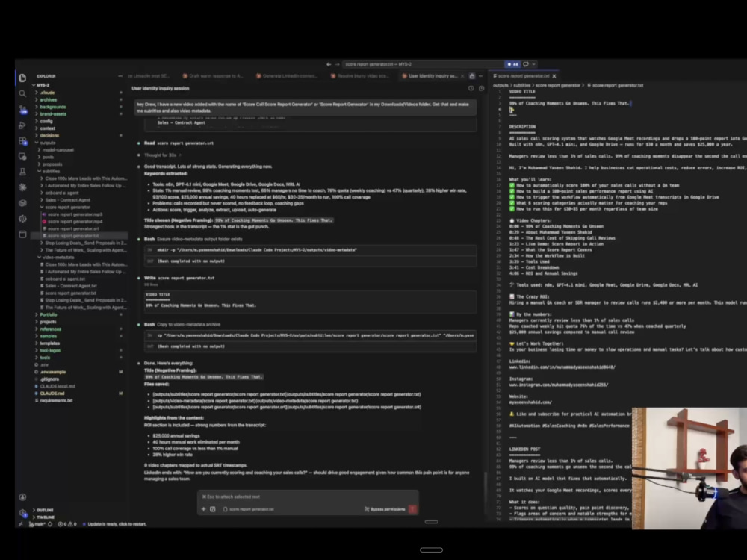Click the more actions ellipsis after chat tabs

480,76
